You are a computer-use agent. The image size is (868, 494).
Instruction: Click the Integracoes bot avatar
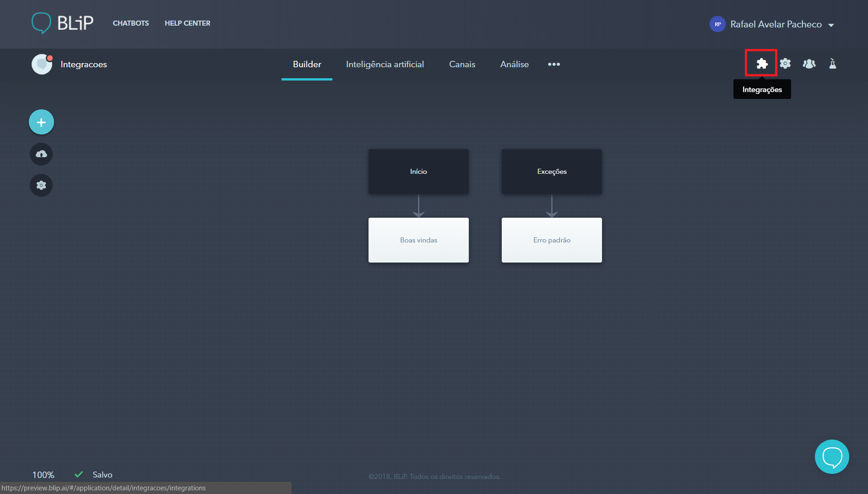click(42, 64)
